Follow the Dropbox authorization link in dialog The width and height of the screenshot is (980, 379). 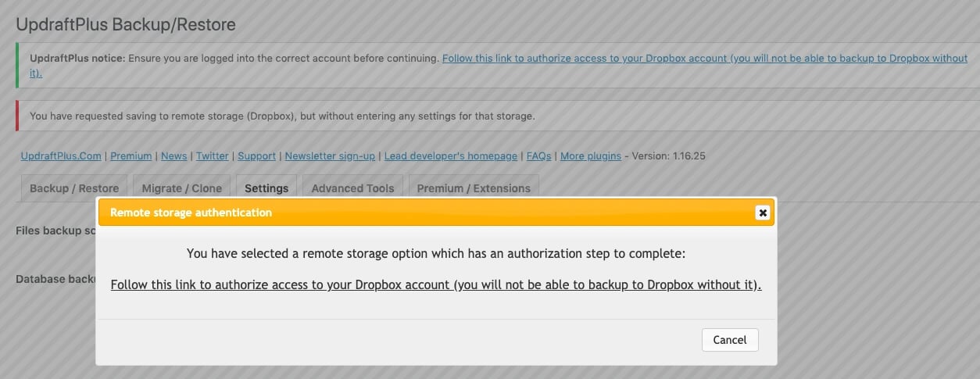click(x=436, y=284)
